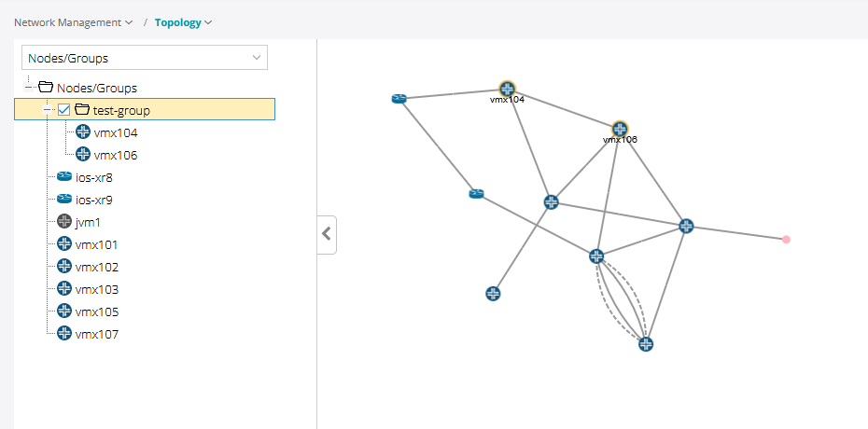Toggle the test-group checkbox

64,110
